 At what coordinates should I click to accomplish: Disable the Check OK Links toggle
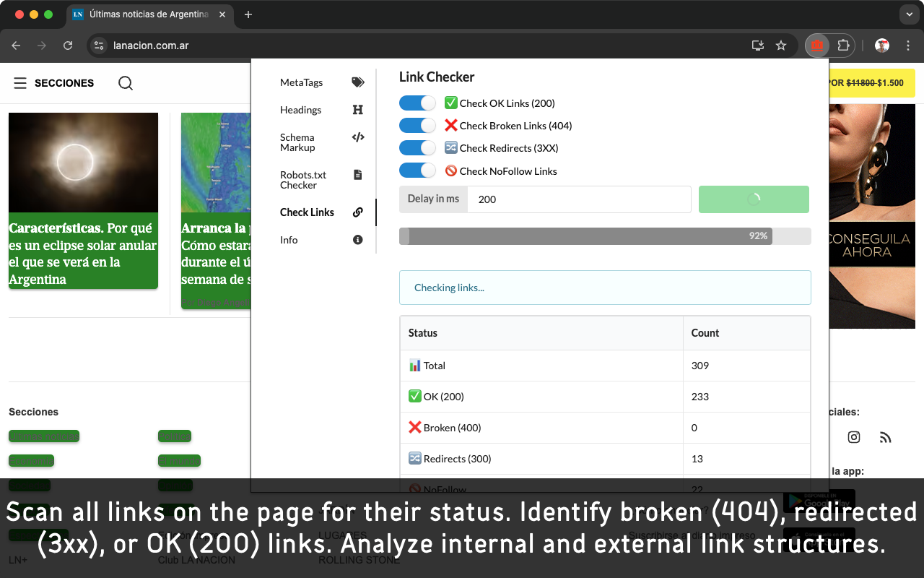tap(417, 103)
